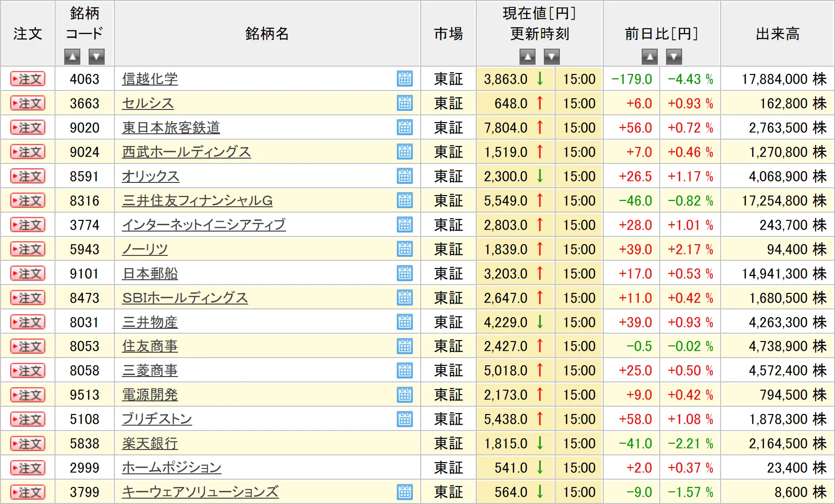Open calendar icon for 日本郵船
This screenshot has height=504, width=835.
(405, 273)
